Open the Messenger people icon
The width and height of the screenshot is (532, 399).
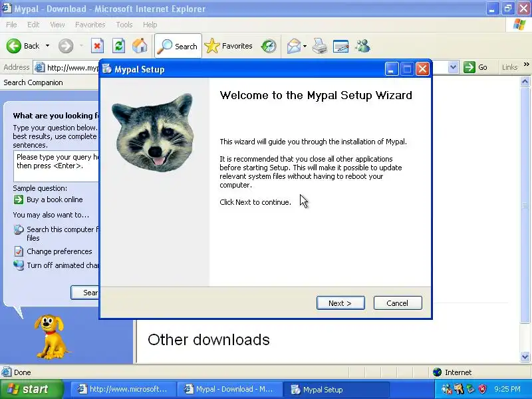click(x=362, y=46)
